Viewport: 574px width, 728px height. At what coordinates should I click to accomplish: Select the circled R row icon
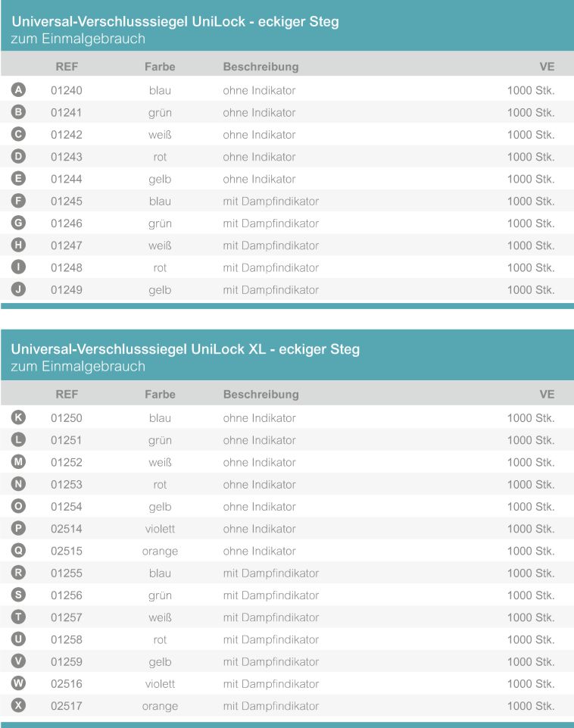(18, 573)
